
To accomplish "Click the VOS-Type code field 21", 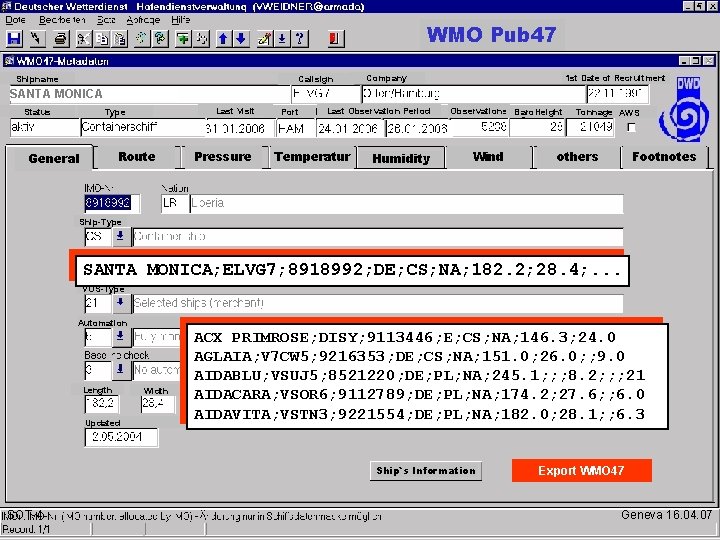I will click(x=98, y=303).
